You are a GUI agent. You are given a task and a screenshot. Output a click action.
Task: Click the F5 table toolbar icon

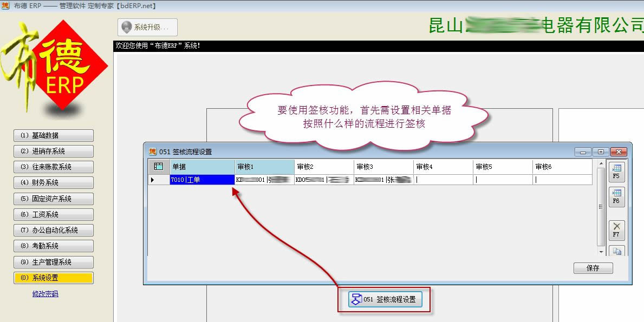point(616,172)
